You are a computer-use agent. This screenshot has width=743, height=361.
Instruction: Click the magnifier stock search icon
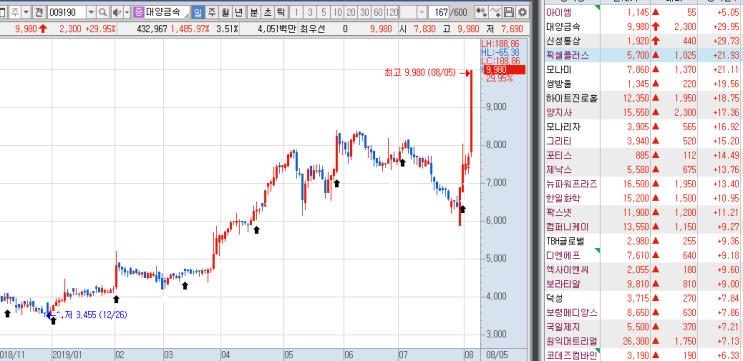(102, 12)
